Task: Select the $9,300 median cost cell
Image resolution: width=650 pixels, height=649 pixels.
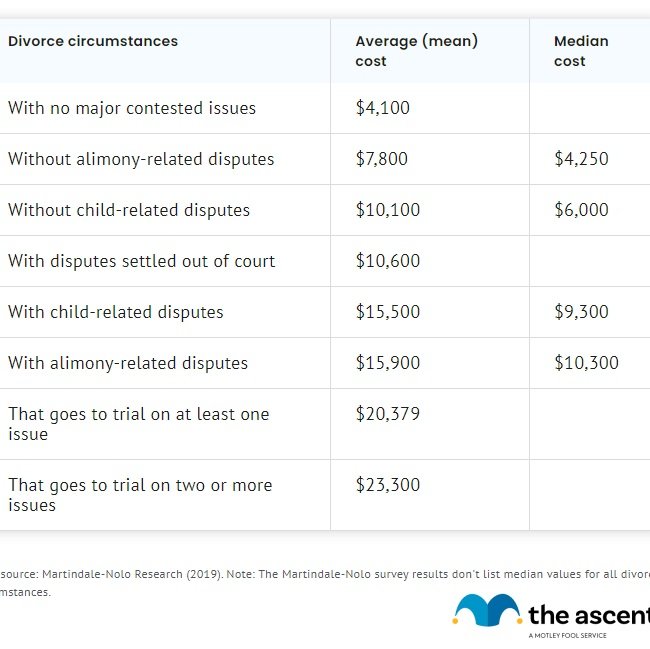Action: pyautogui.click(x=581, y=312)
